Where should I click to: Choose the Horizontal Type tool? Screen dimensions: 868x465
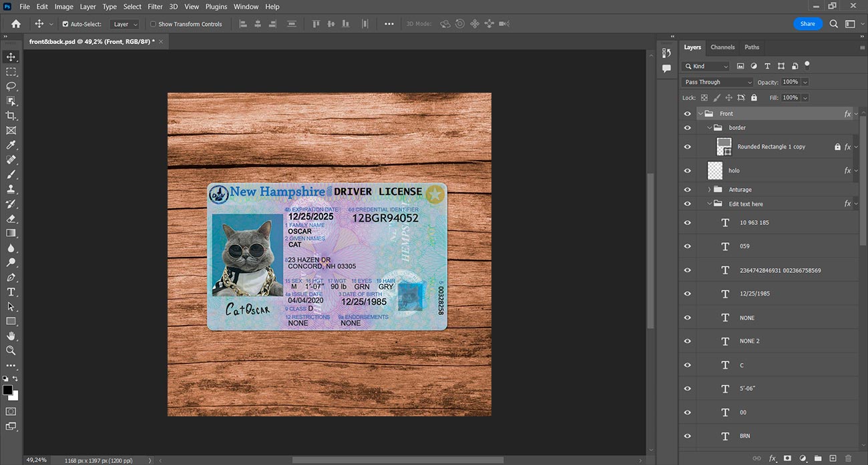11,292
